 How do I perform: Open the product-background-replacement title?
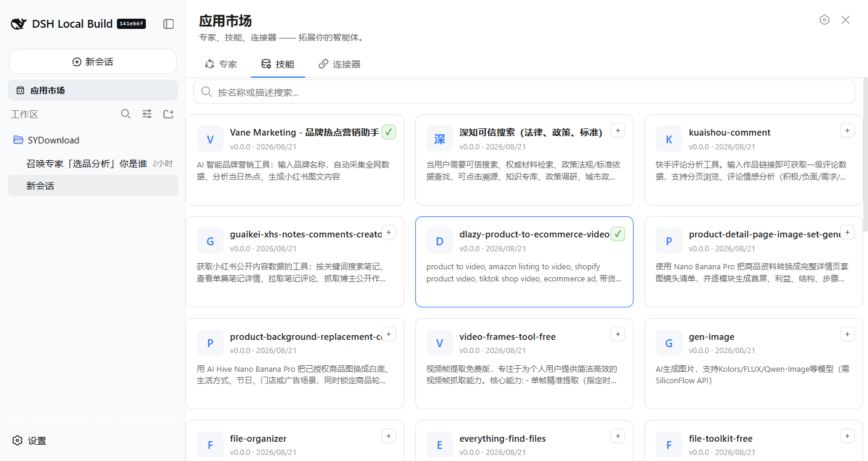pos(306,336)
